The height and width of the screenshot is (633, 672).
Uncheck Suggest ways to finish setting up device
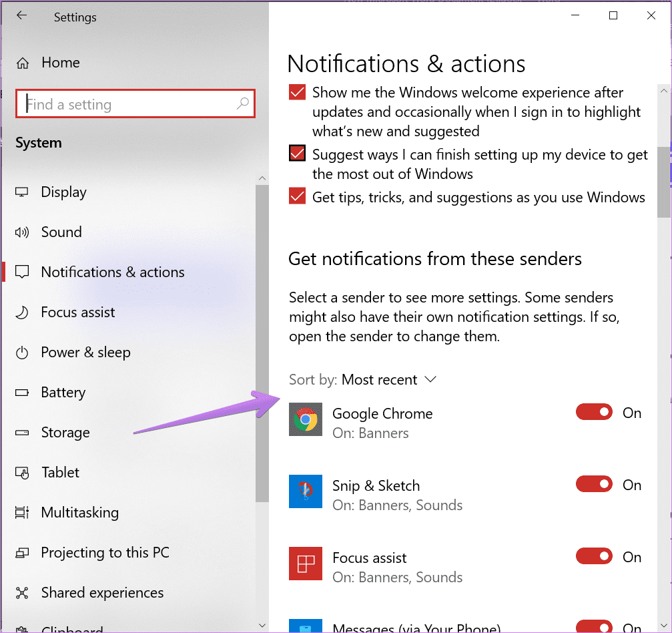pos(297,153)
